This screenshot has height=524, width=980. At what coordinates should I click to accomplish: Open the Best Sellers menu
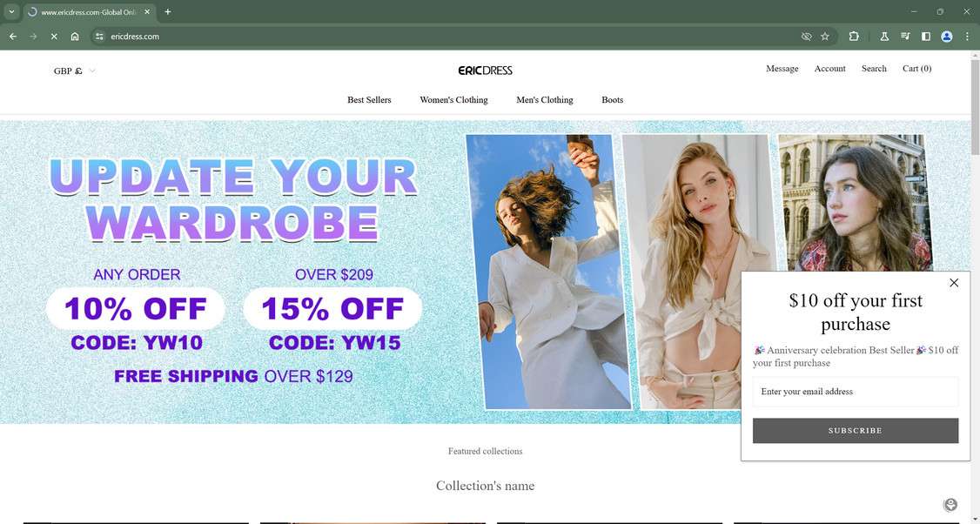369,99
